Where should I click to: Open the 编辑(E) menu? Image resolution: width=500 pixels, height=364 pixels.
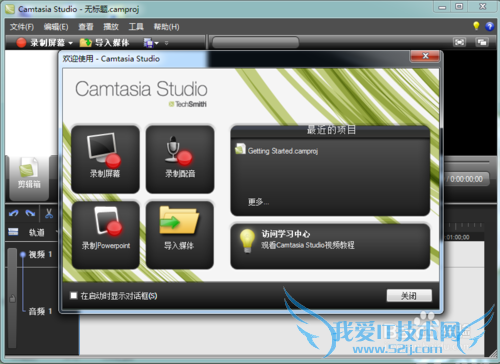tap(56, 27)
